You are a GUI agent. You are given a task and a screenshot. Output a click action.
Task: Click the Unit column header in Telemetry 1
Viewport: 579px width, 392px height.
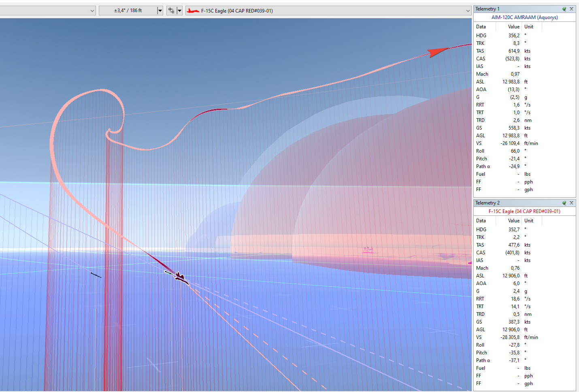529,27
